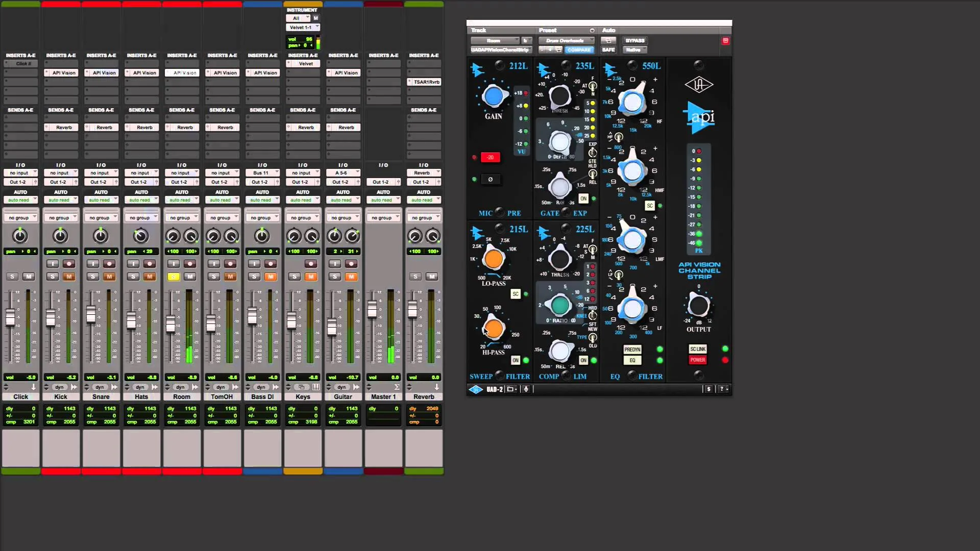Open the Drum Overheads preset dropdown
The image size is (980, 551).
pos(567,41)
